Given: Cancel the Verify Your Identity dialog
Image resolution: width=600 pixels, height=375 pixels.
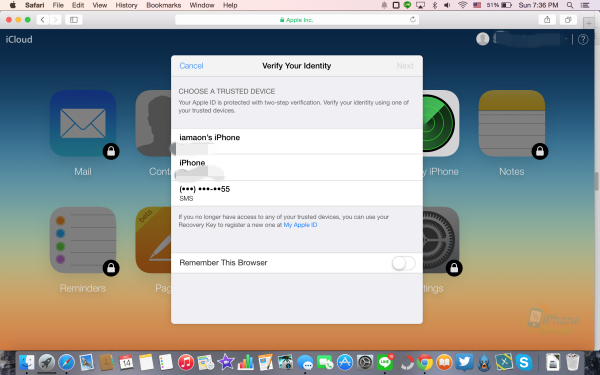Looking at the screenshot, I should 191,66.
